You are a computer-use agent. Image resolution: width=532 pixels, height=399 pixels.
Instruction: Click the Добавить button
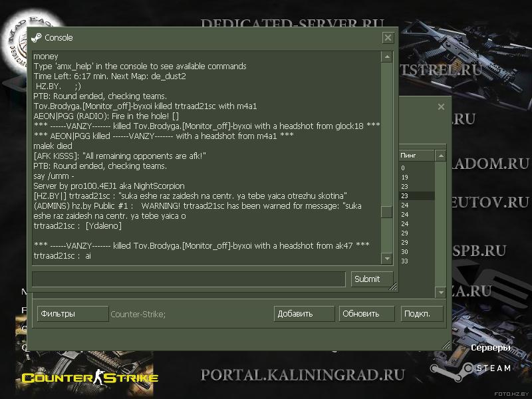point(304,314)
